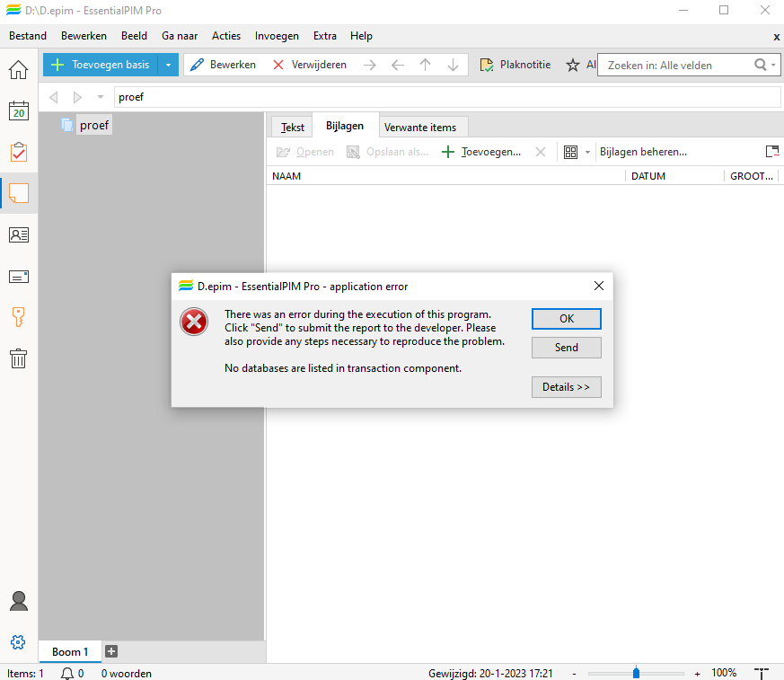Image resolution: width=784 pixels, height=680 pixels.
Task: Click Send in the error dialog
Action: click(x=567, y=348)
